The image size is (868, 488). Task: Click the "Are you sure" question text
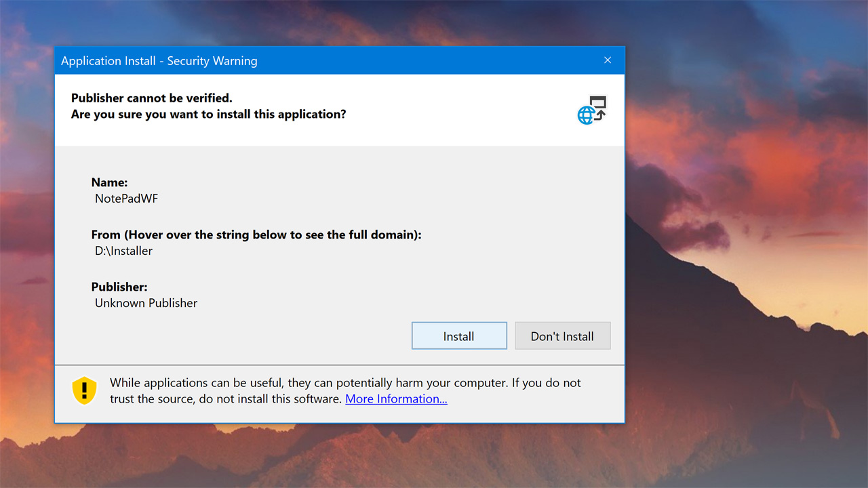[209, 115]
